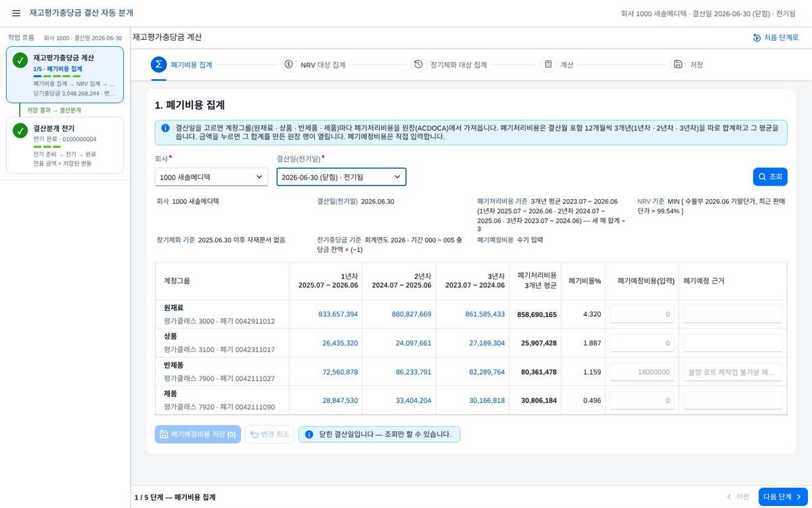Open the hamburger navigation menu
This screenshot has height=508, width=812.
pos(16,13)
